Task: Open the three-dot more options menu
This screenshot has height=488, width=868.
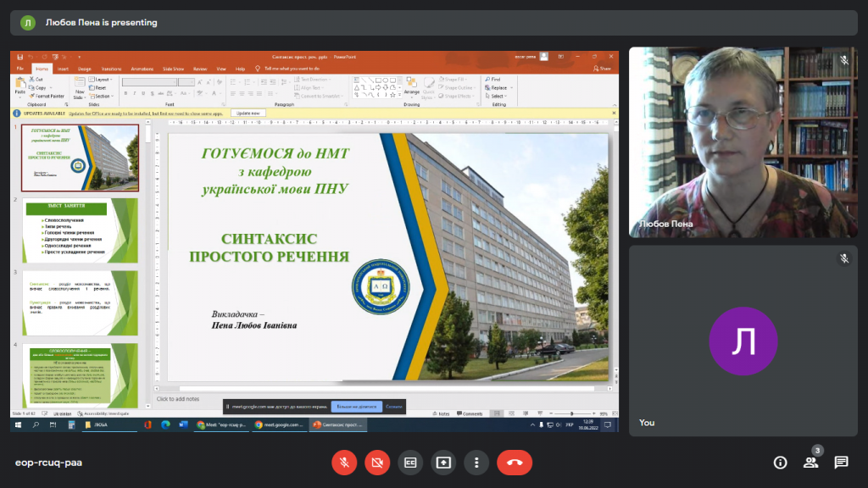Action: [x=476, y=463]
